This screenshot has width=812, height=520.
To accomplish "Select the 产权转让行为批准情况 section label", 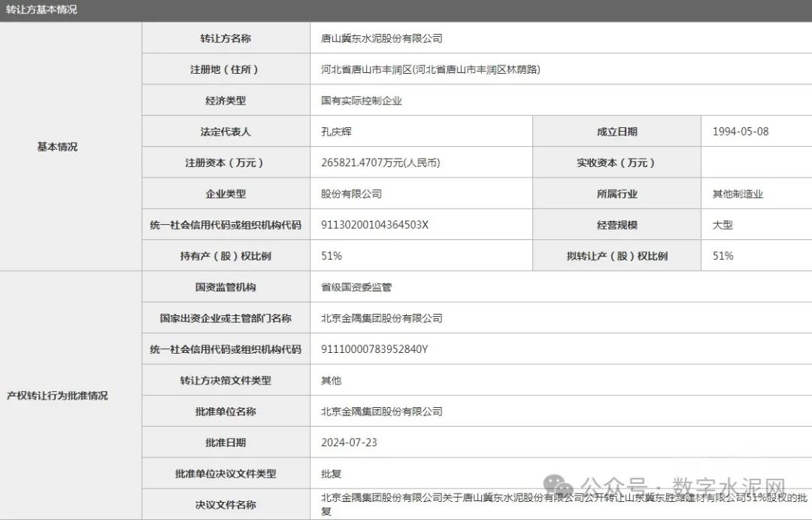I will click(x=57, y=396).
